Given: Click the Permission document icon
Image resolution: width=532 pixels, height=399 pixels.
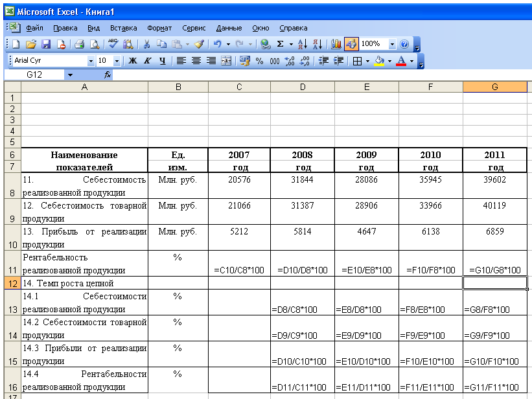Looking at the screenshot, I should 61,44.
